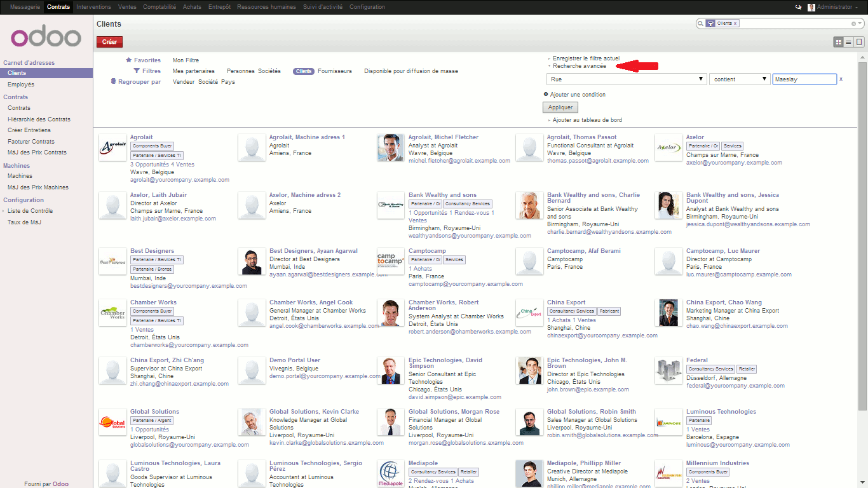Open the chat conversations icon in top bar
Screen dimensions: 868x488
pyautogui.click(x=798, y=7)
